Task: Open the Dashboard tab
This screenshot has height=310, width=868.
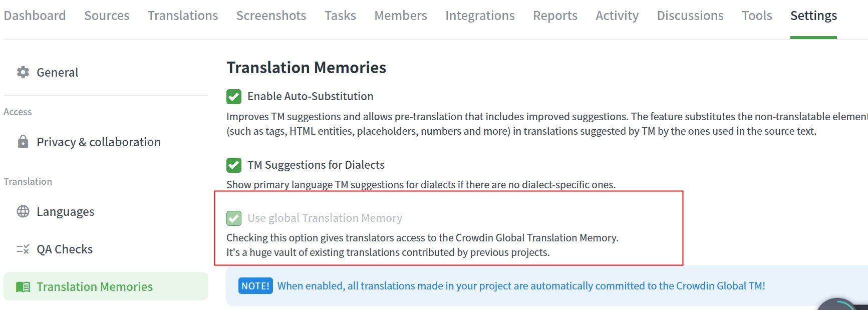Action: (x=35, y=16)
